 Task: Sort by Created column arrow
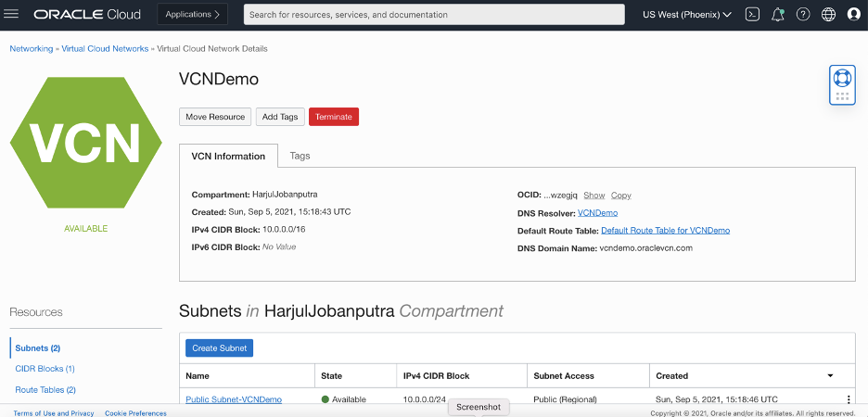830,375
